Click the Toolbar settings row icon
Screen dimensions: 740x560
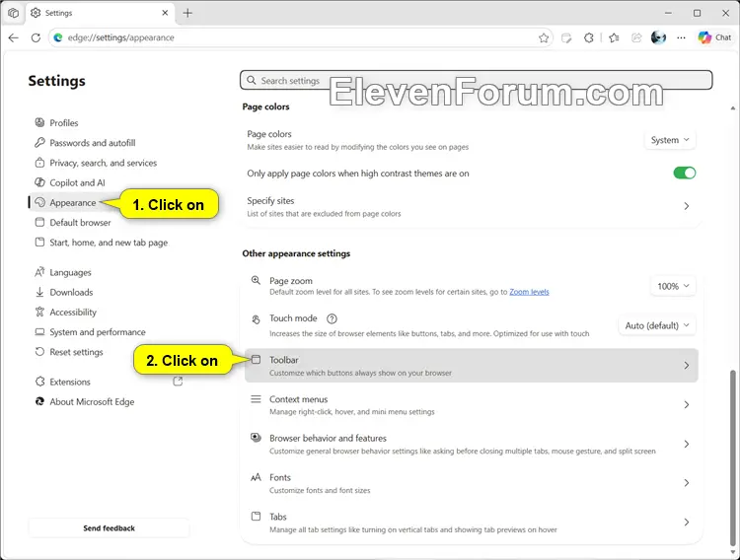click(256, 360)
